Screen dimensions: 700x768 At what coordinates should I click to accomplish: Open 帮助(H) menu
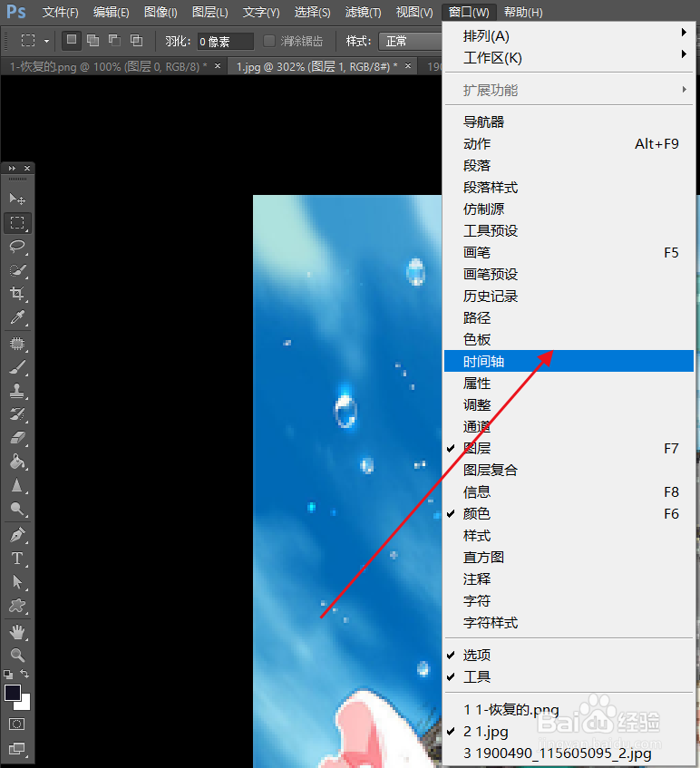click(523, 13)
